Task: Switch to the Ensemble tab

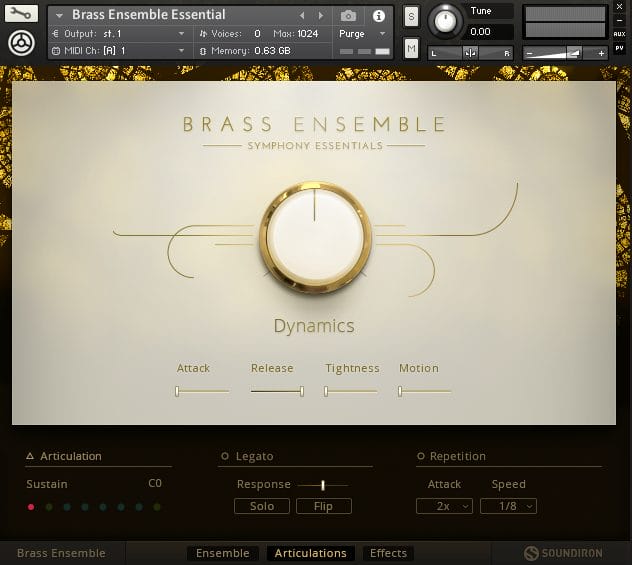Action: (222, 553)
